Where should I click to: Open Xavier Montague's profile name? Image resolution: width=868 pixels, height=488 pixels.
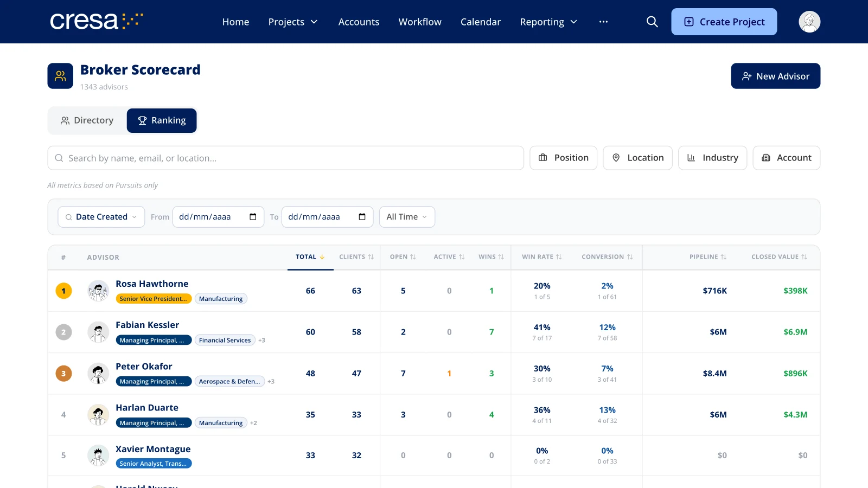(x=153, y=449)
